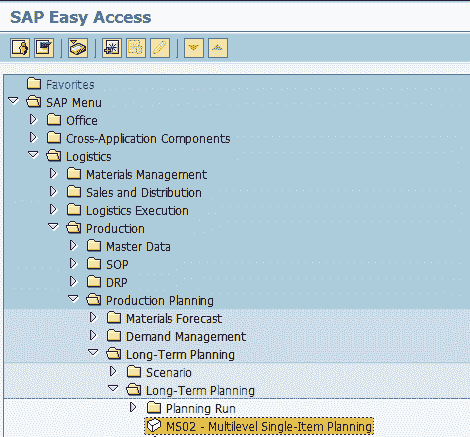Select the Logistics Execution label
Image resolution: width=470 pixels, height=437 pixels.
click(137, 210)
